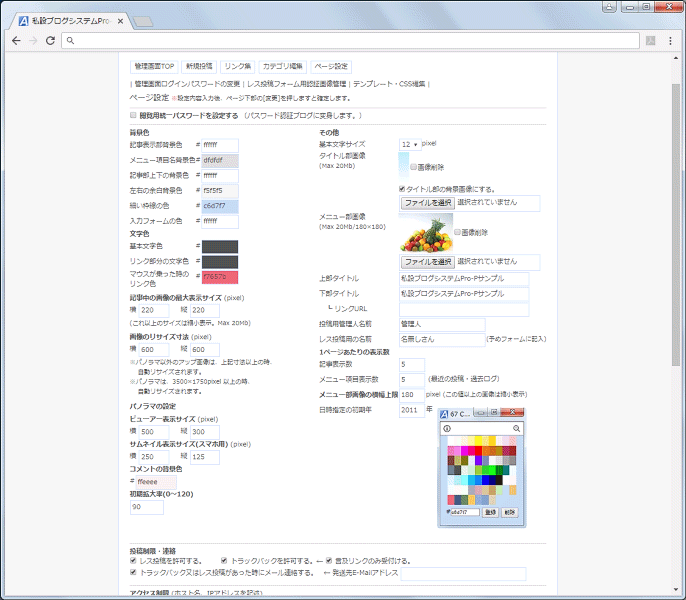Image resolution: width=686 pixels, height=600 pixels.
Task: Click the 上部タイトル text field
Action: pyautogui.click(x=463, y=278)
